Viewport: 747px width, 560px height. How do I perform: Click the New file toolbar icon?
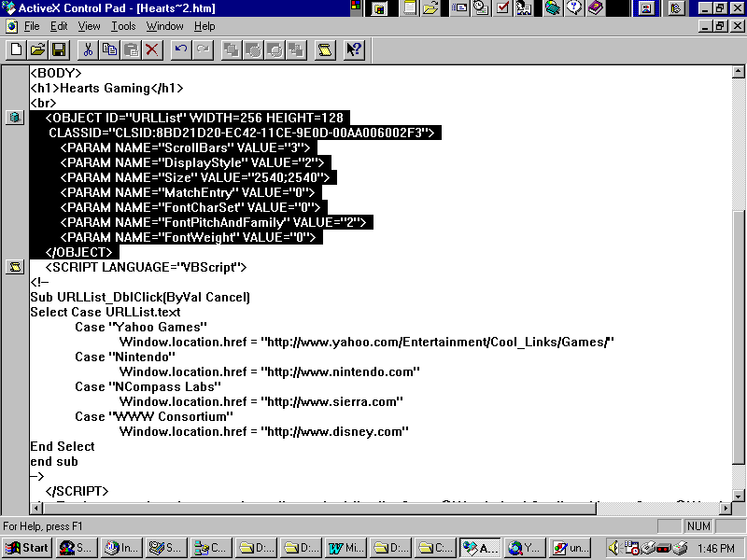click(16, 49)
